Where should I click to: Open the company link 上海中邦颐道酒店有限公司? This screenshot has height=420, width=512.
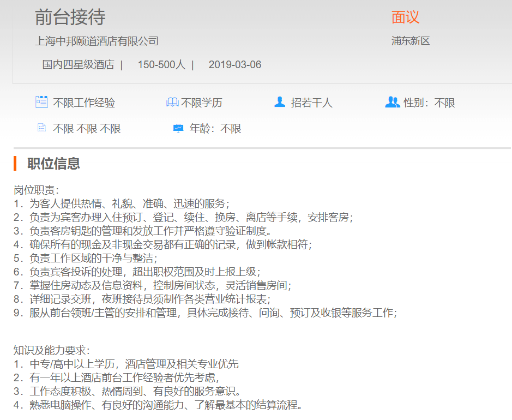coord(97,41)
